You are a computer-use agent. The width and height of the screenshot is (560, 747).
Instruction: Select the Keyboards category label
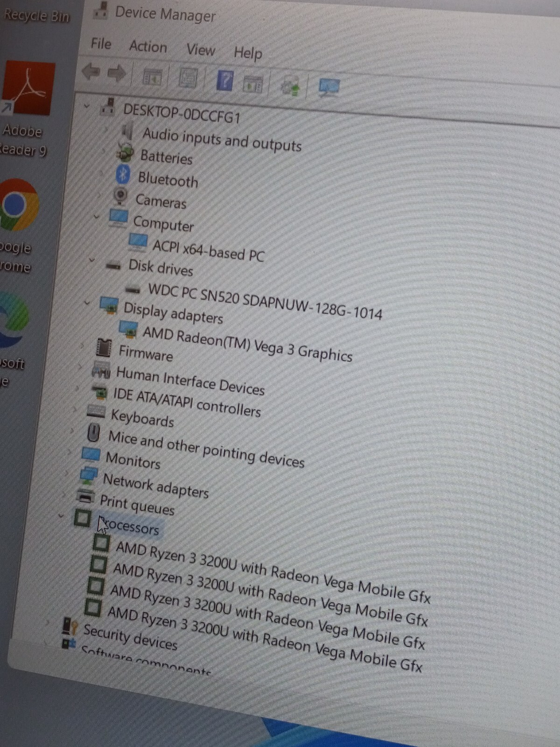(x=142, y=417)
